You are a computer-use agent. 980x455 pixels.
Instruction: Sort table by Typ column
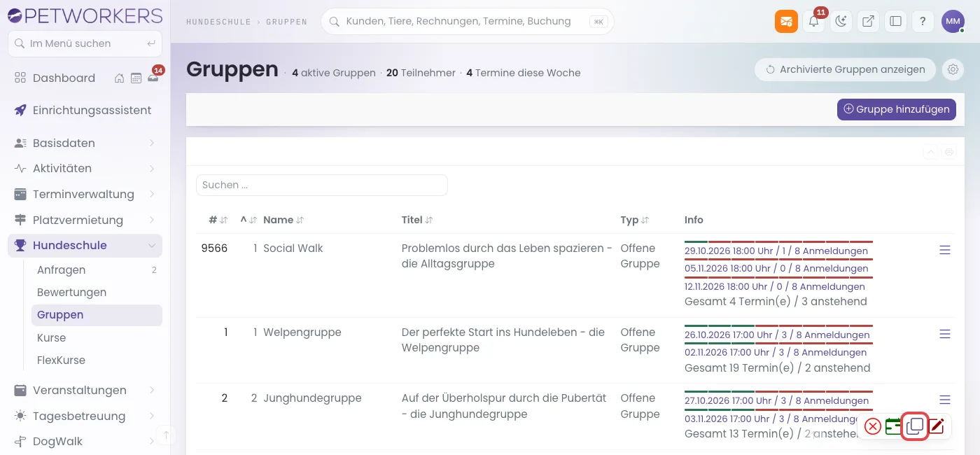pos(635,220)
